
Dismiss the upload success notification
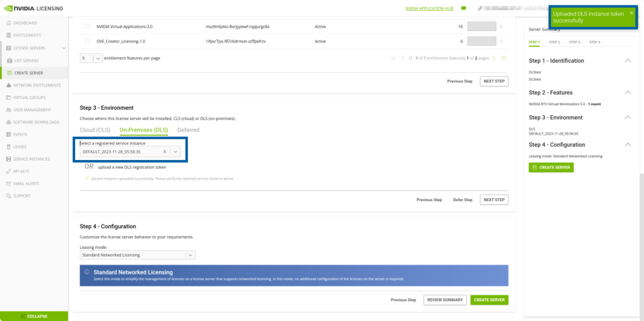click(631, 13)
